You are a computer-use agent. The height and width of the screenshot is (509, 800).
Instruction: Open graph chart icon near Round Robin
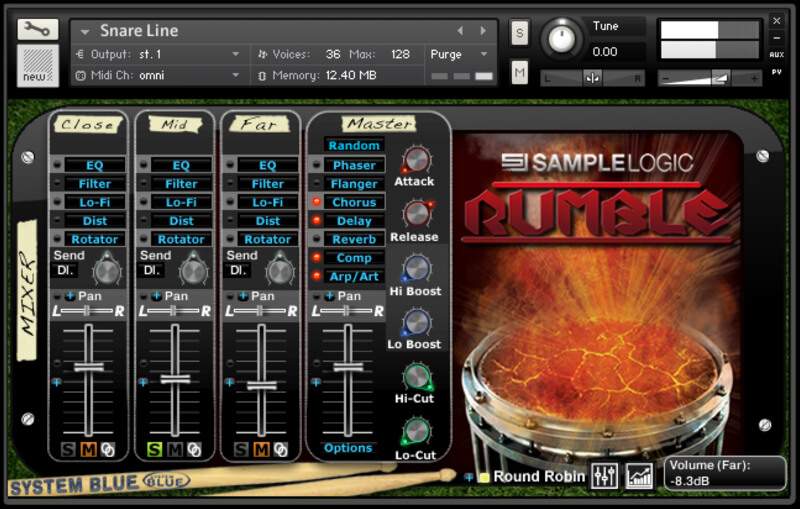639,476
